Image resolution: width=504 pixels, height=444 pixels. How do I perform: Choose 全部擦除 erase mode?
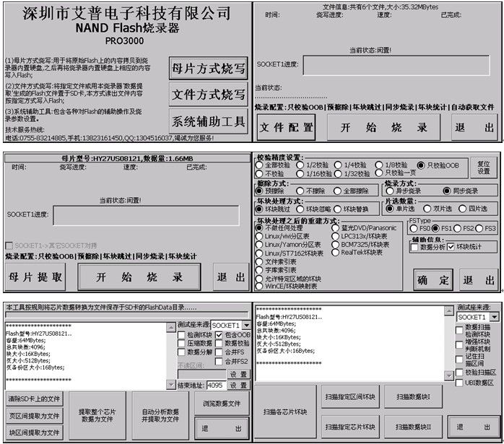pyautogui.click(x=337, y=191)
